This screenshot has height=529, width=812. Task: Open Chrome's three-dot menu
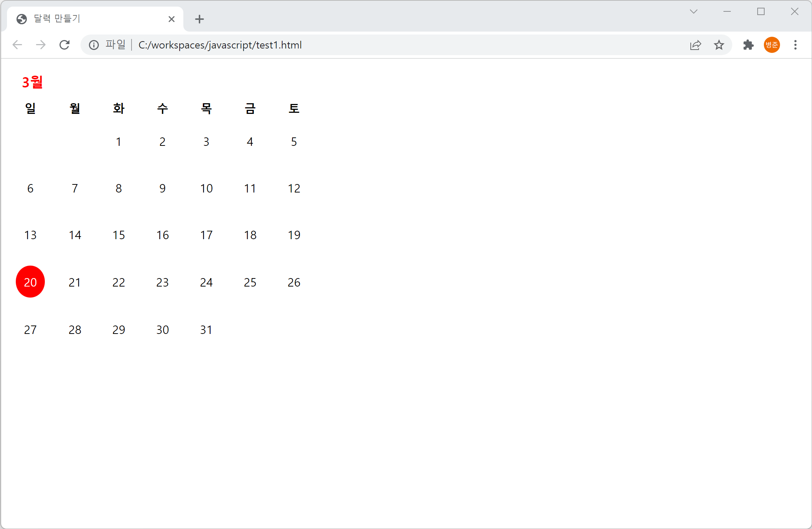tap(795, 45)
